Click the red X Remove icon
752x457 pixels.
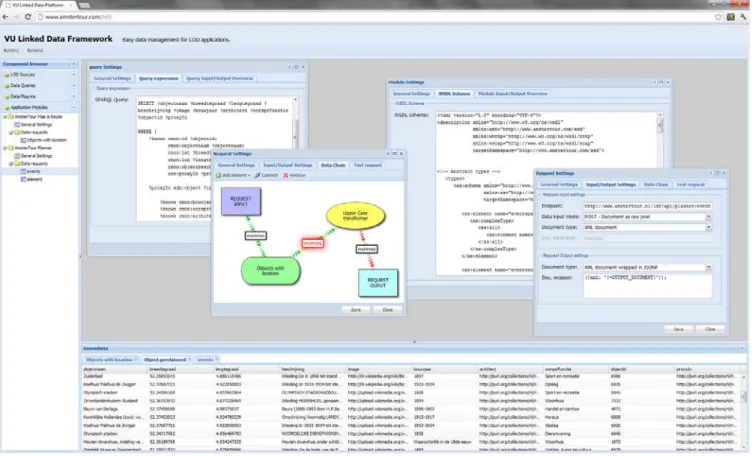click(x=286, y=176)
